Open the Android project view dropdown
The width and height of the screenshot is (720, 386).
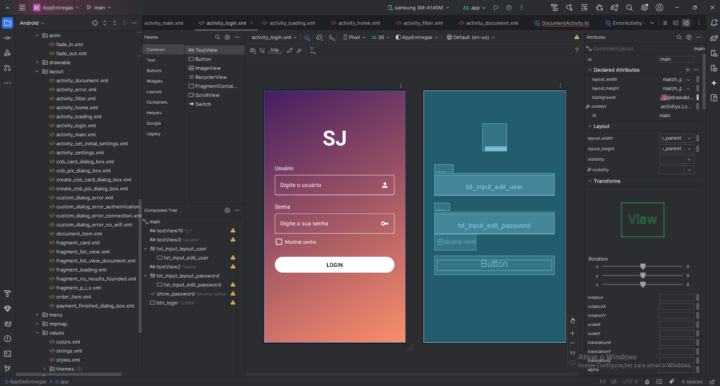(x=32, y=23)
